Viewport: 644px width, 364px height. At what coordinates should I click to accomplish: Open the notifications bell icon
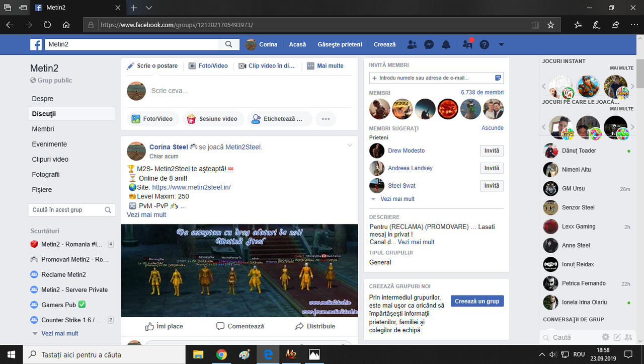click(x=446, y=44)
